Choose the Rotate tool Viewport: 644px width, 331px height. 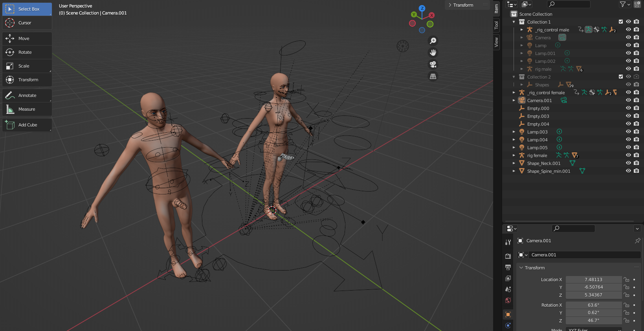pos(27,52)
